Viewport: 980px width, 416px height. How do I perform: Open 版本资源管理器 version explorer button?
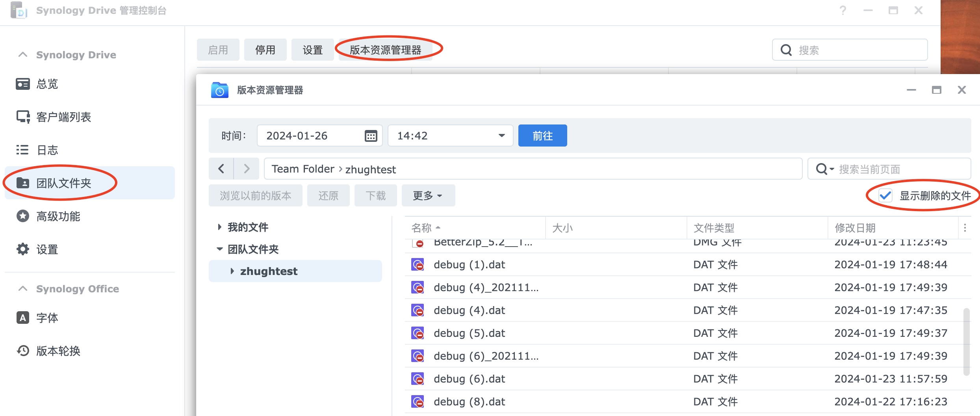[x=386, y=50]
